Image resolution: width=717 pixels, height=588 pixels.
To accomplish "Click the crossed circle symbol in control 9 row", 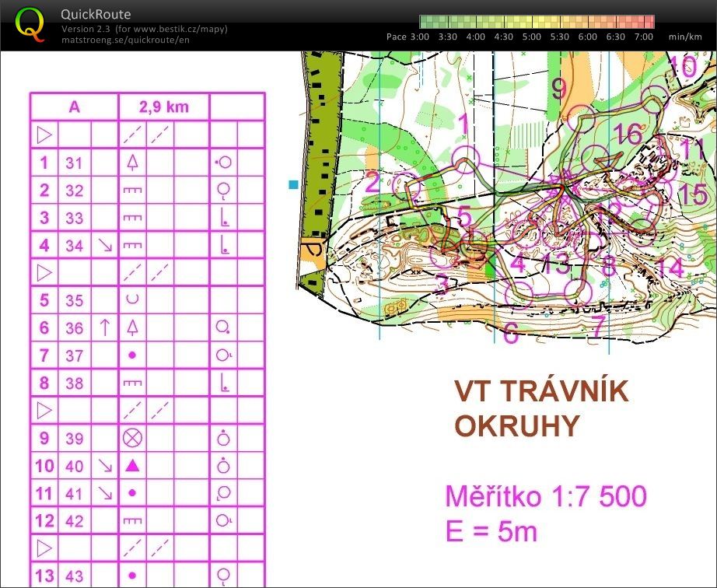I will (x=132, y=438).
